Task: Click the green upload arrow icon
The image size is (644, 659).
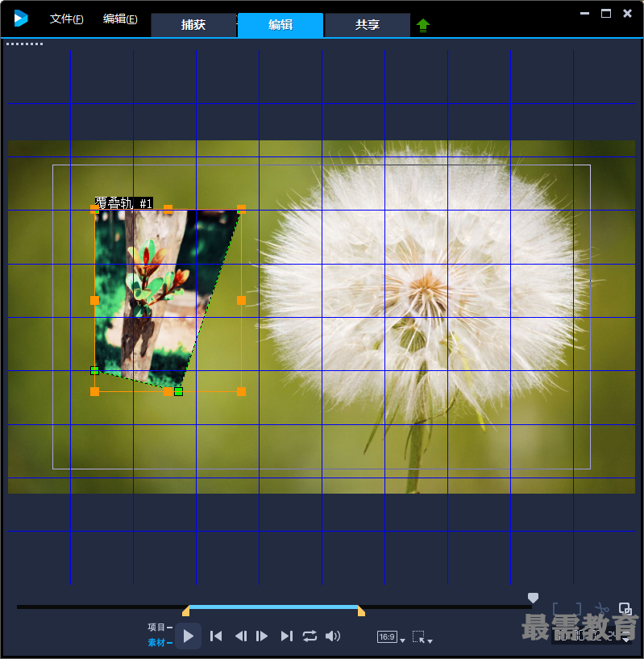Action: click(x=423, y=26)
